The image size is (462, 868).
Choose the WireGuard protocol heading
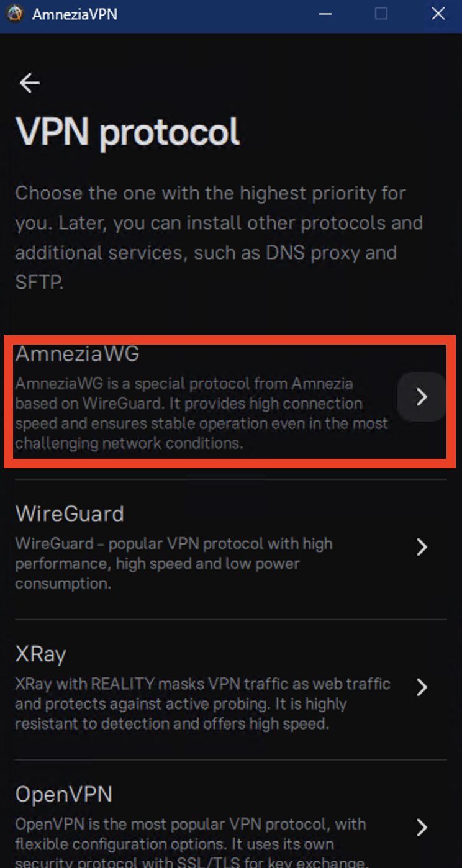coord(70,514)
